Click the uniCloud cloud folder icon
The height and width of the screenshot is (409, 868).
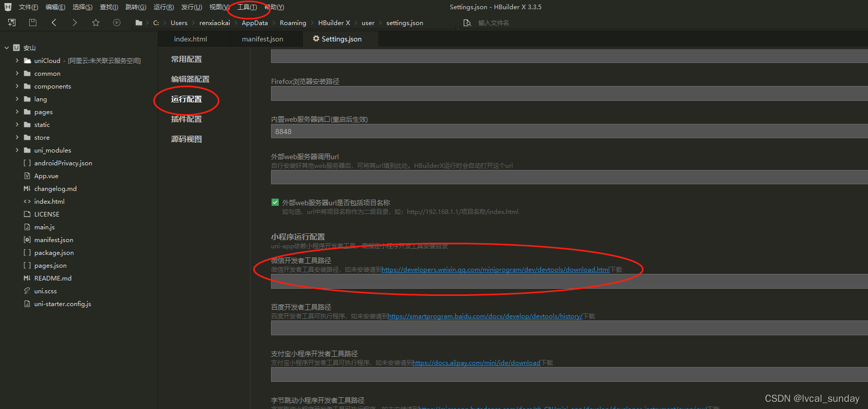[x=28, y=60]
